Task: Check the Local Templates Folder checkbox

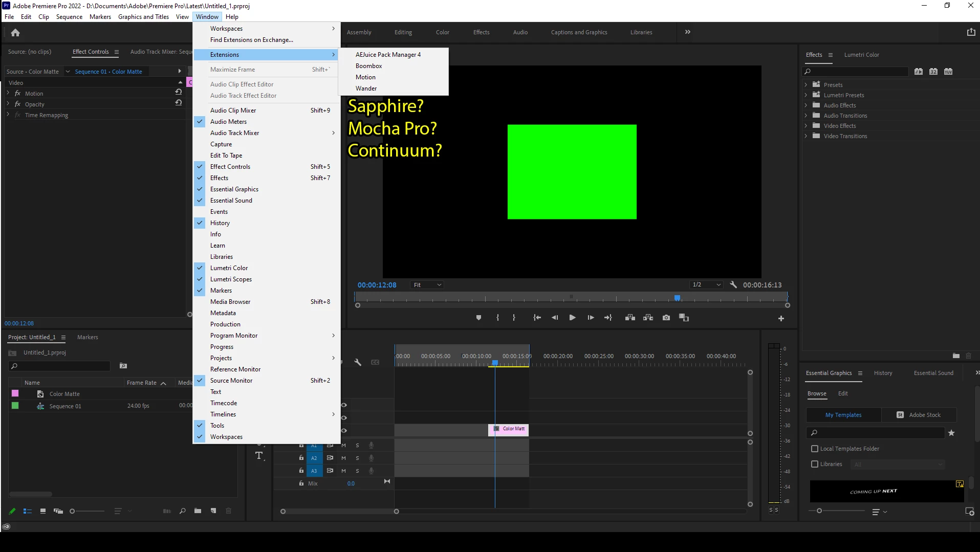Action: point(815,449)
